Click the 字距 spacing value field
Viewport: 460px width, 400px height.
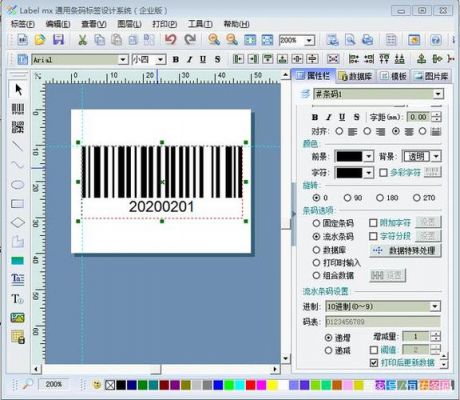419,117
